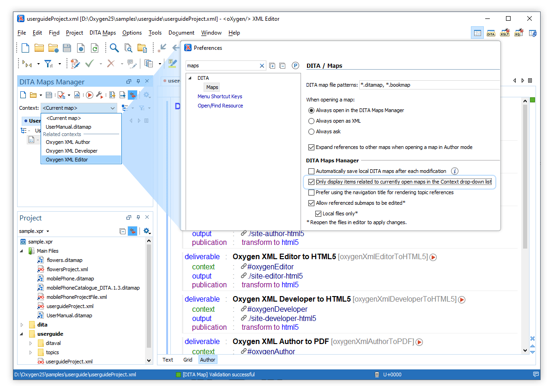Open the File menu
This screenshot has height=392, width=554.
(x=22, y=33)
